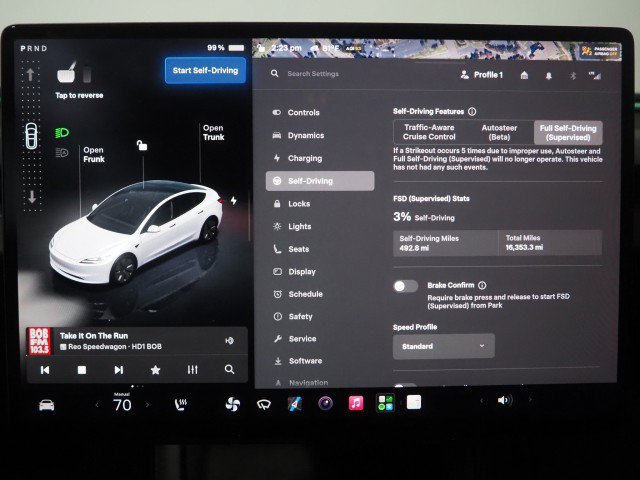This screenshot has width=640, height=480.
Task: Open the Display settings menu
Action: pos(302,271)
